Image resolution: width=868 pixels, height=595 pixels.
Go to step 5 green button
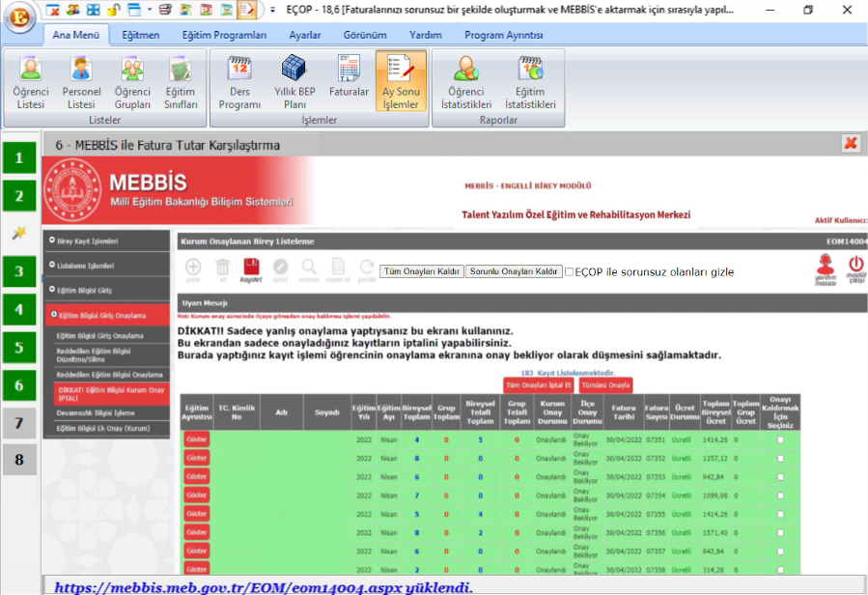pos(19,348)
